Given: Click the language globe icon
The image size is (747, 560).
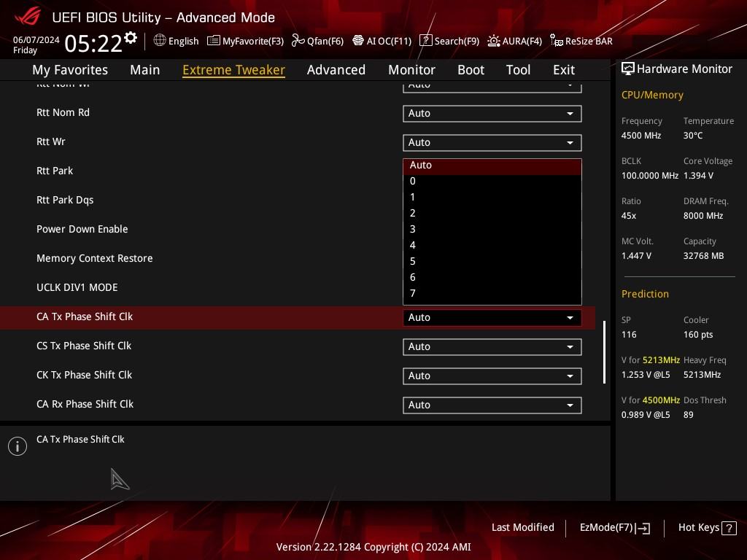Looking at the screenshot, I should [160, 41].
